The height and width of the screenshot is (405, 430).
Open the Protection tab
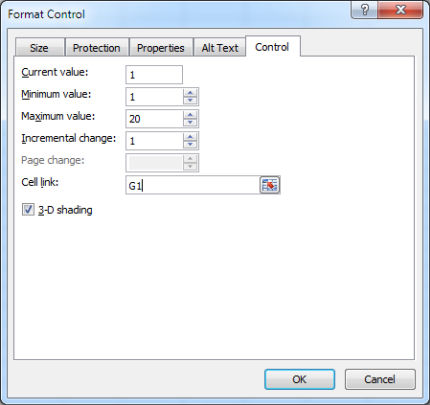[96, 48]
